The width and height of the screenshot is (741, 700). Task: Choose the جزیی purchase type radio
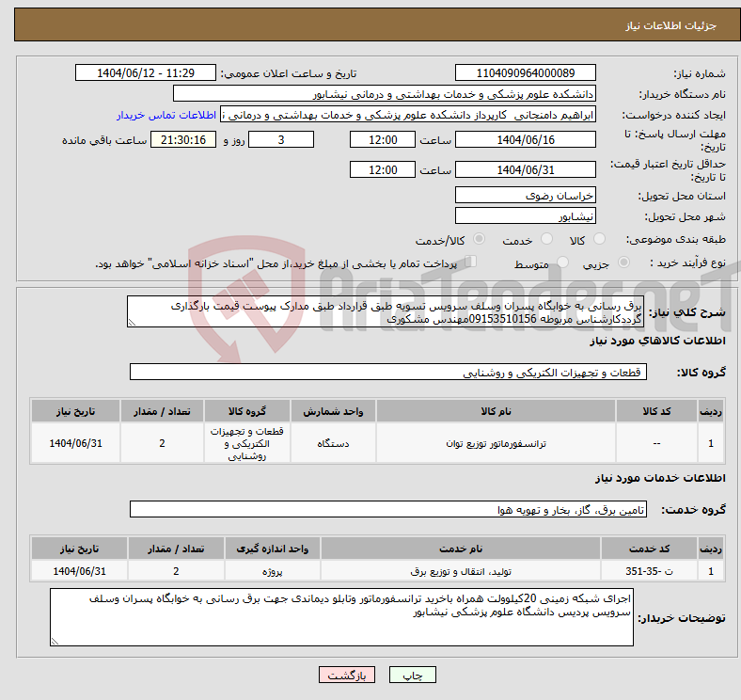pos(623,262)
